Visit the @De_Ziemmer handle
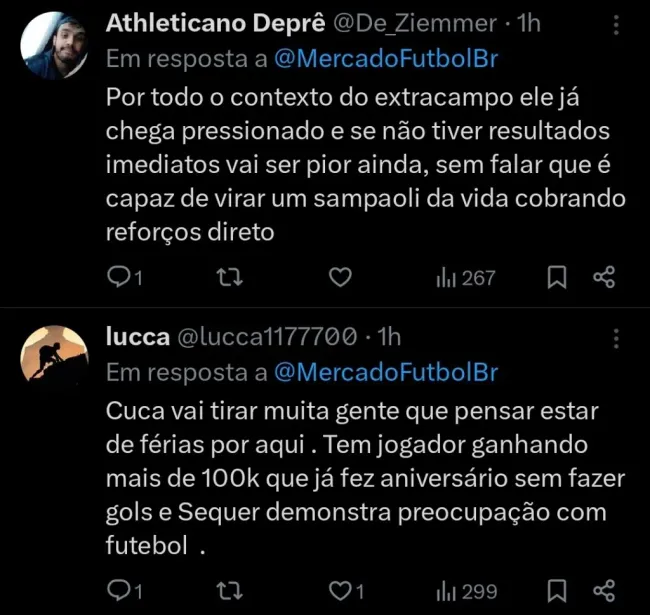Viewport: 650px width, 615px height. tap(414, 22)
